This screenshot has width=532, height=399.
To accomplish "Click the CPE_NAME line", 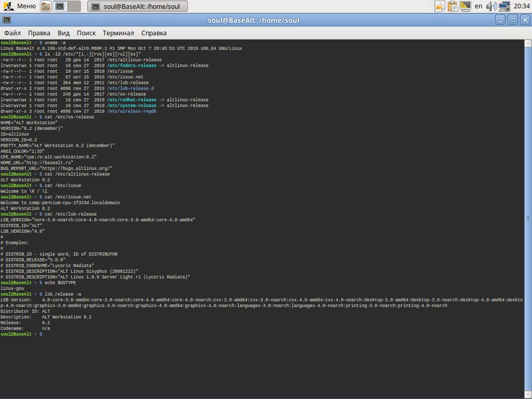I will [48, 157].
